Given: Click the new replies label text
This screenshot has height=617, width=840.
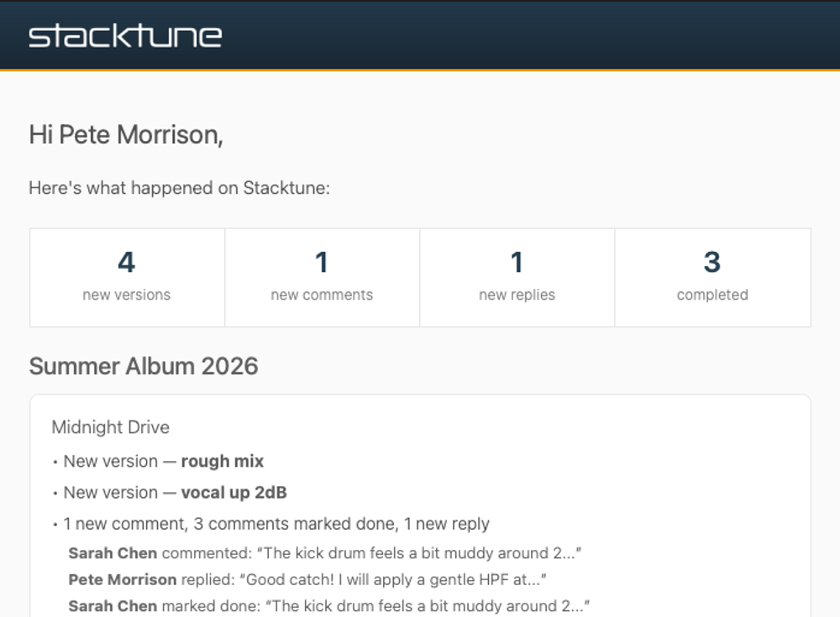Looking at the screenshot, I should 517,295.
